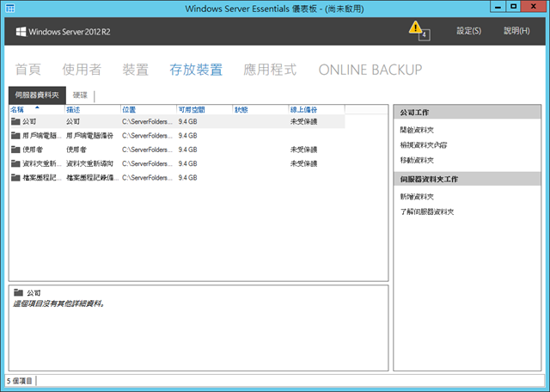Click the 檔案歷程記錄備份 description cell
The width and height of the screenshot is (550, 392).
pyautogui.click(x=93, y=178)
